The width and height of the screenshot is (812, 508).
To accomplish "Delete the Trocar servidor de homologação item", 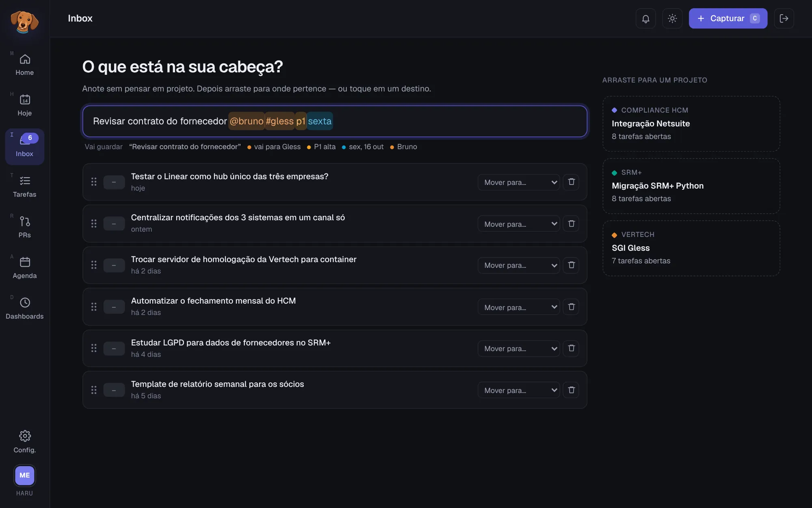I will coord(571,265).
